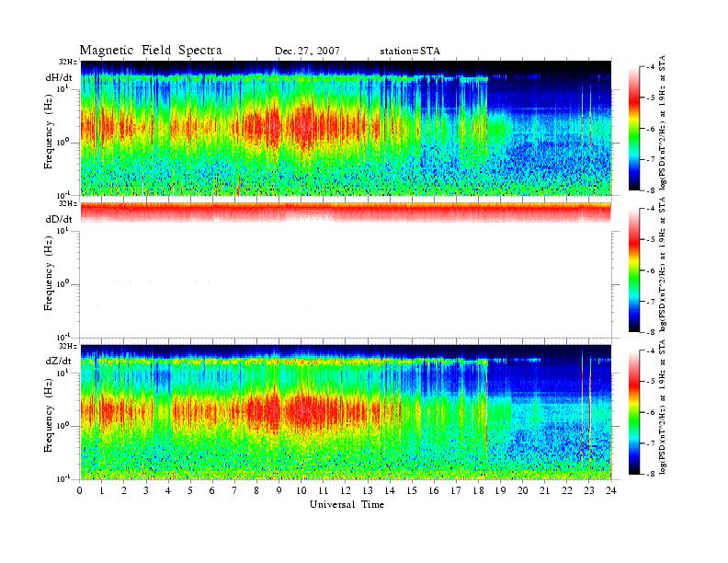Click the hour 14 tick label on time axis
The height and width of the screenshot is (563, 728).
coord(390,490)
